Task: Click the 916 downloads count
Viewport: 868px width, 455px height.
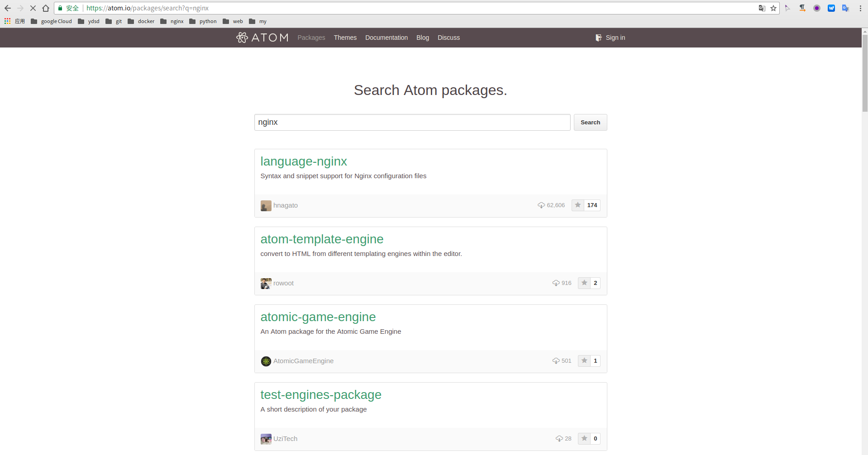Action: tap(562, 283)
